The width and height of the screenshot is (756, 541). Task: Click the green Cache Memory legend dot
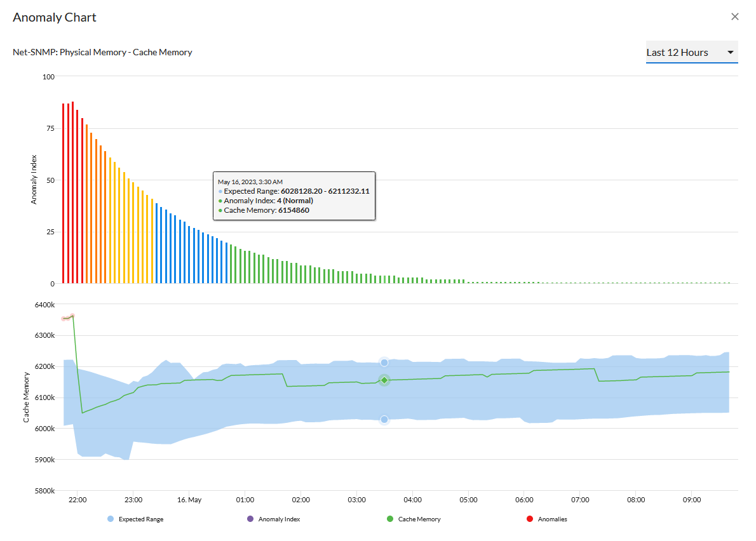390,519
